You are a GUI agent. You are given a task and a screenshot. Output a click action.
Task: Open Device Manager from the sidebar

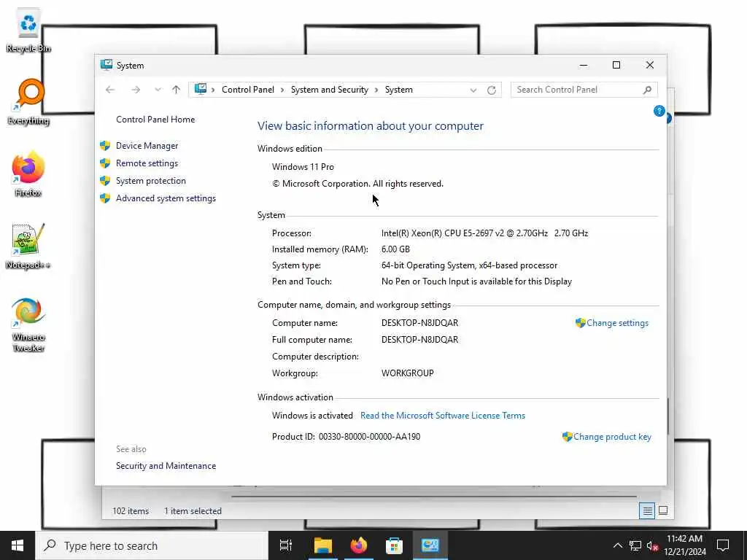pyautogui.click(x=147, y=146)
